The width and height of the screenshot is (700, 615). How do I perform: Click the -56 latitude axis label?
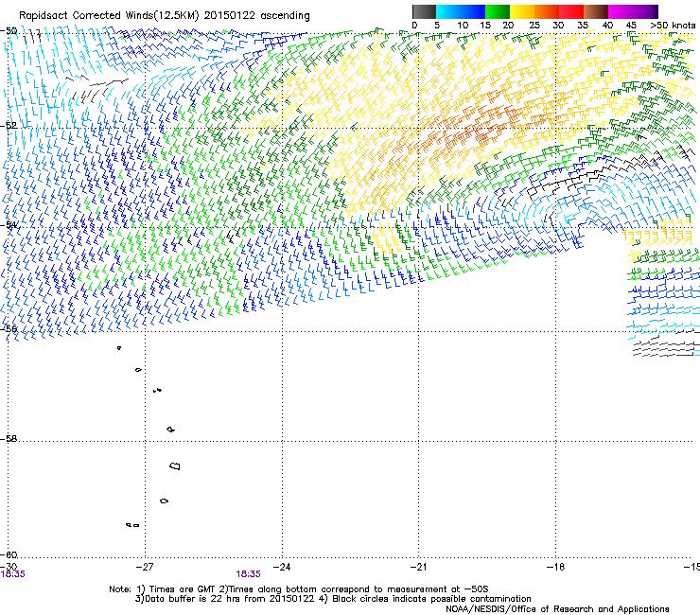coord(9,328)
